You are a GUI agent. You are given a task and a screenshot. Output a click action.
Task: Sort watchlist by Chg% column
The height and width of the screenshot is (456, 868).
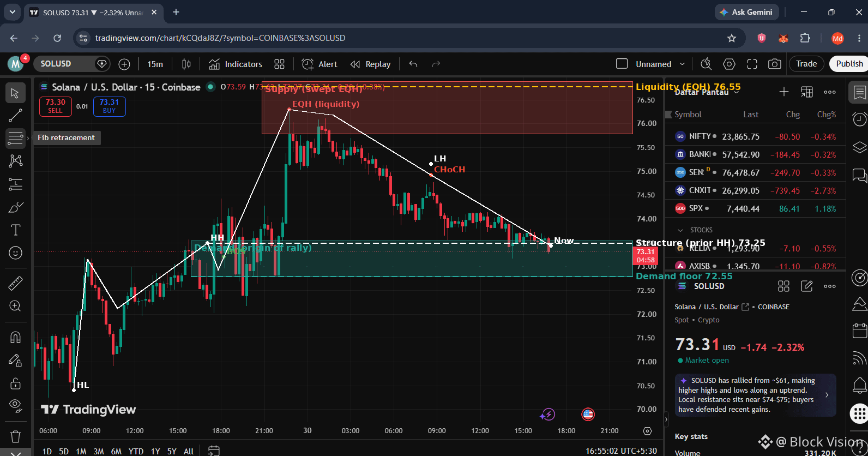pyautogui.click(x=826, y=115)
